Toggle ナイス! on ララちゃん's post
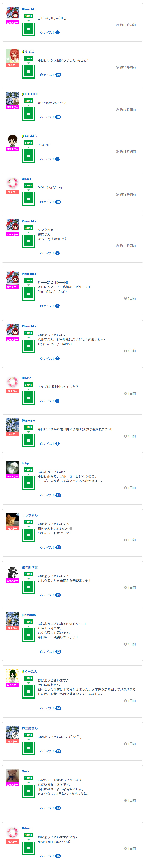Screen dimensions: 145x868 [x=47, y=548]
